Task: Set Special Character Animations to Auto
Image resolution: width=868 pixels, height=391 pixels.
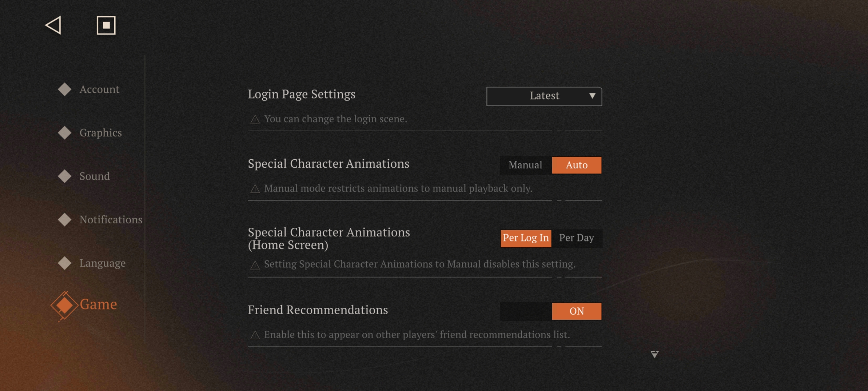Action: [x=577, y=165]
